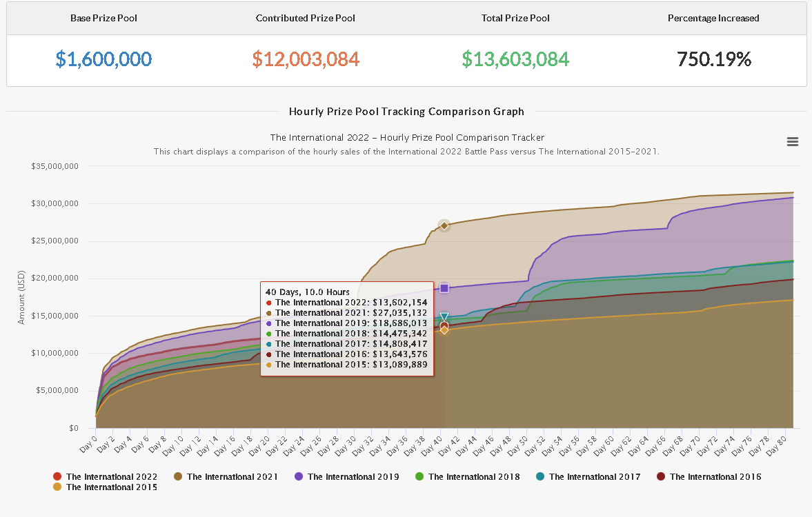Click the $35,000,000 y-axis label
The image size is (812, 517).
(x=55, y=166)
